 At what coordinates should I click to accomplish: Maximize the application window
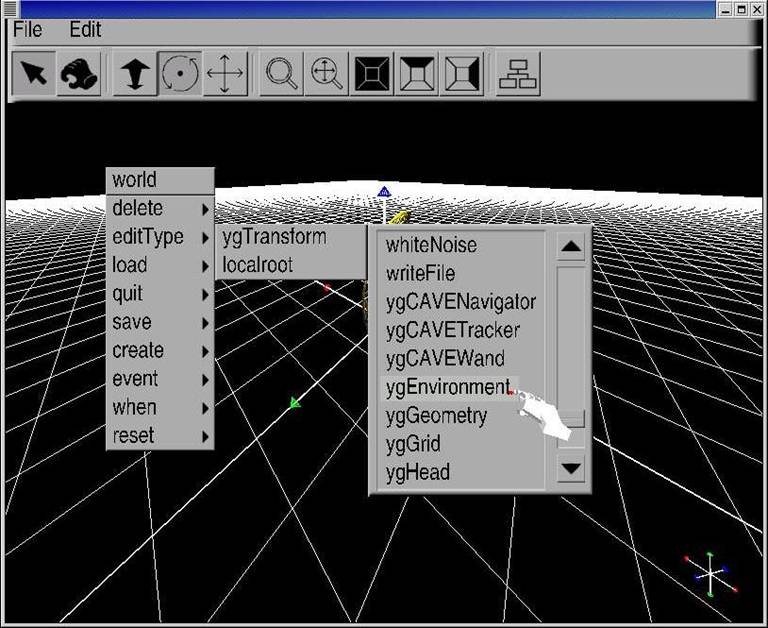[x=742, y=9]
